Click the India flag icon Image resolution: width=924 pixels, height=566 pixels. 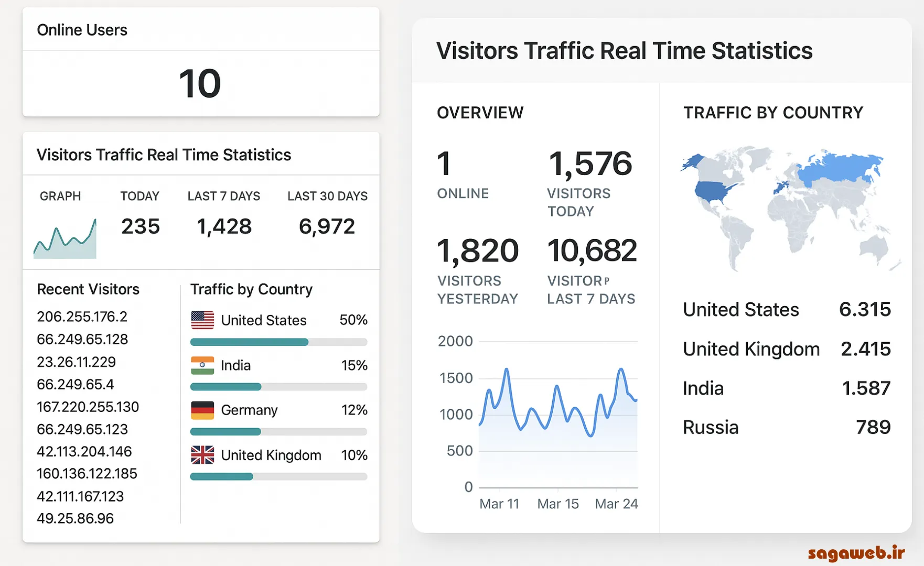coord(202,365)
